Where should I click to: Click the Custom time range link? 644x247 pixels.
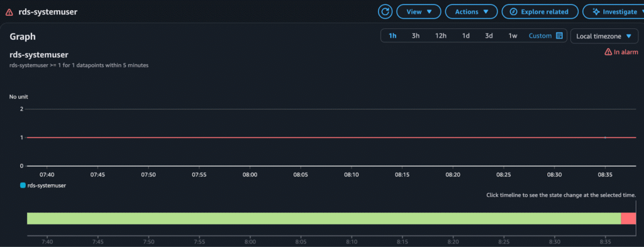click(540, 36)
